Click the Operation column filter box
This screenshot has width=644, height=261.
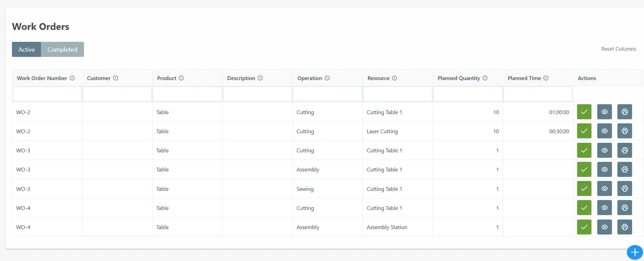328,94
